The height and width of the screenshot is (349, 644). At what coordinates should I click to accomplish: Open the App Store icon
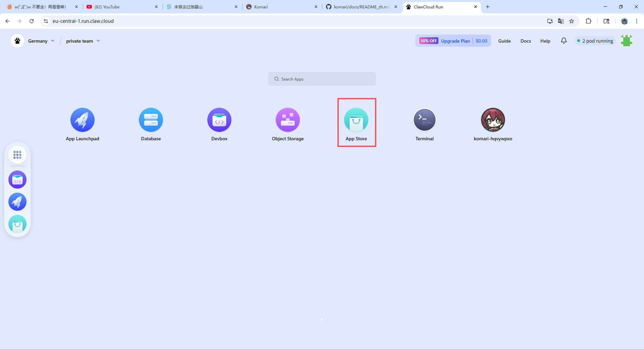click(x=356, y=120)
